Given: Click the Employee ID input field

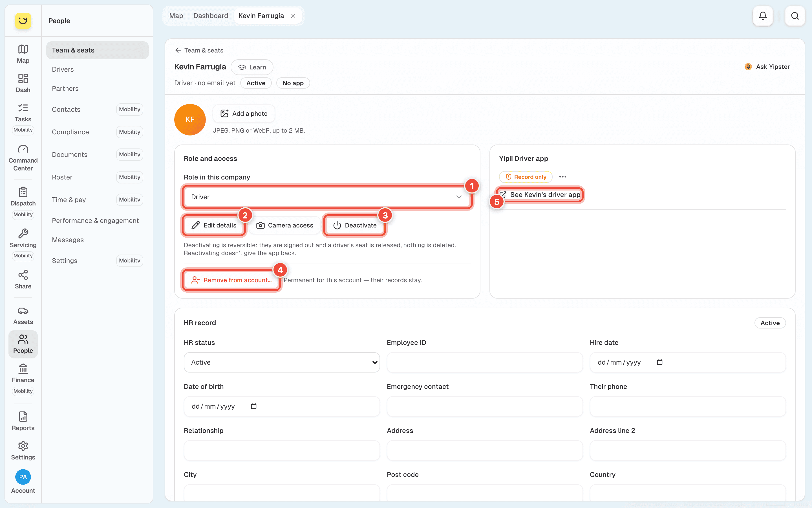Looking at the screenshot, I should click(x=484, y=362).
